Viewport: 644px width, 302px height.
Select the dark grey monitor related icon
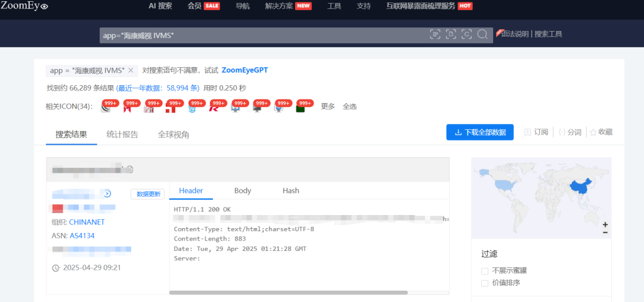pos(257,108)
